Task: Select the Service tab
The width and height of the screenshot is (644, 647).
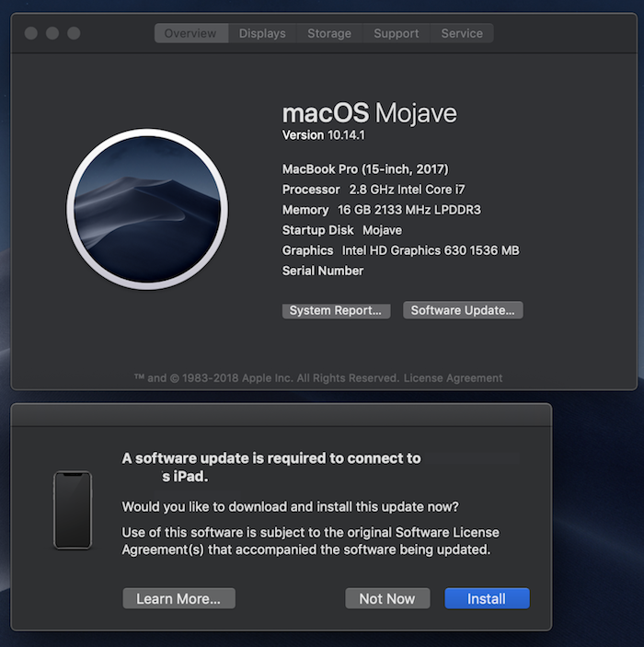Action: click(x=462, y=33)
